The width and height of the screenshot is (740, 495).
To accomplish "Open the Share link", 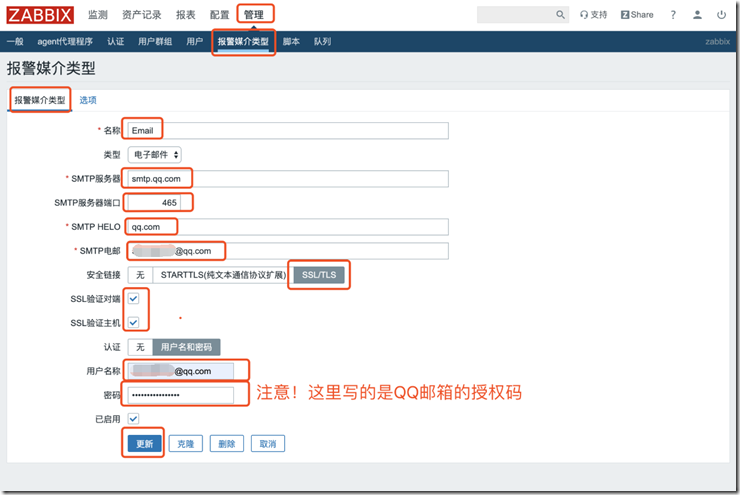I will point(637,15).
